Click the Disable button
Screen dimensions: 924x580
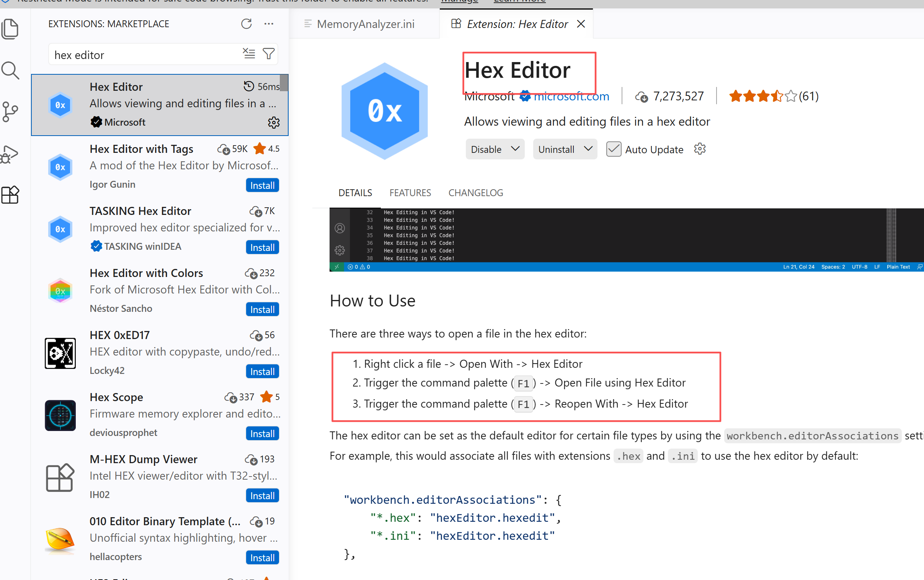coord(486,149)
